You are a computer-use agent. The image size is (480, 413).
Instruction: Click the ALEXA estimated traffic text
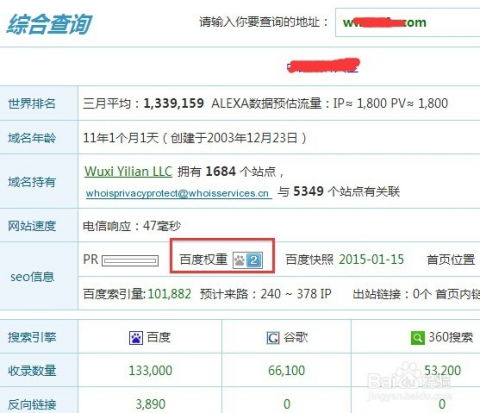tap(330, 103)
